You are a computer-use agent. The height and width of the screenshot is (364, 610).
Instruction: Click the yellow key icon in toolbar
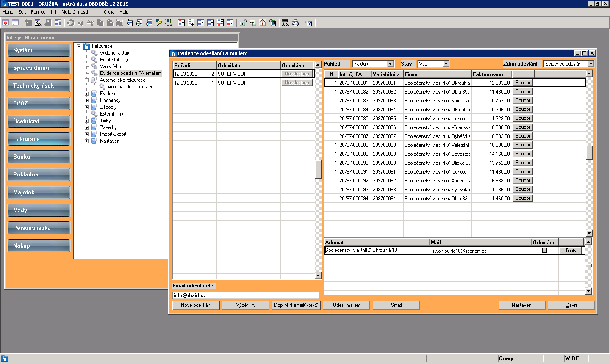click(158, 23)
